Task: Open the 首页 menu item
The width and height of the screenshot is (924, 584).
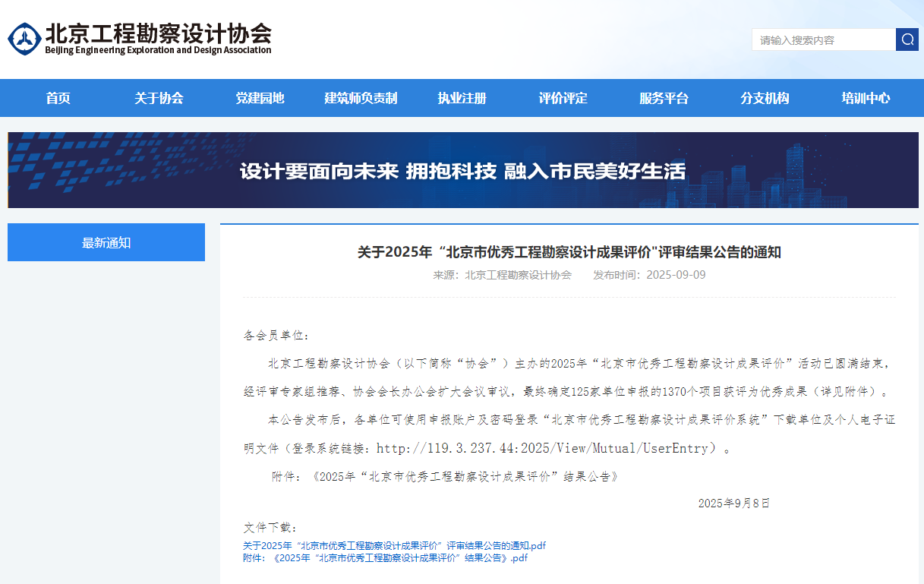Action: click(x=58, y=98)
